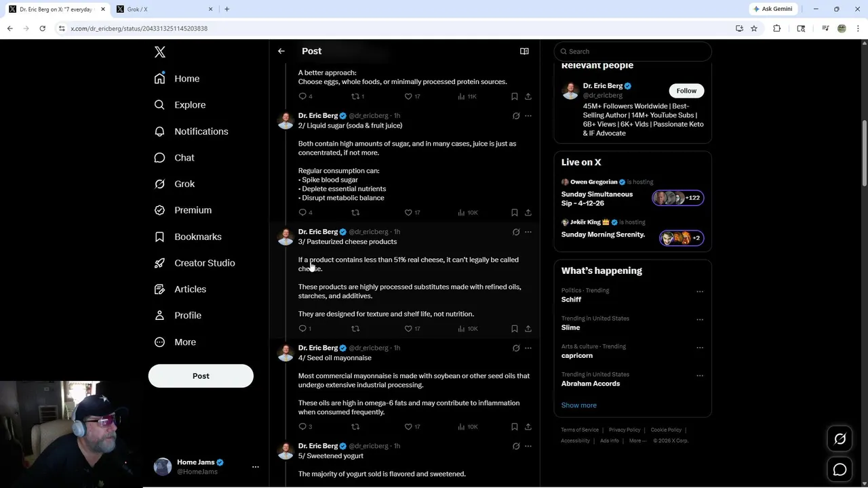Open Chat in the sidebar
Viewport: 868px width, 488px height.
(x=174, y=157)
